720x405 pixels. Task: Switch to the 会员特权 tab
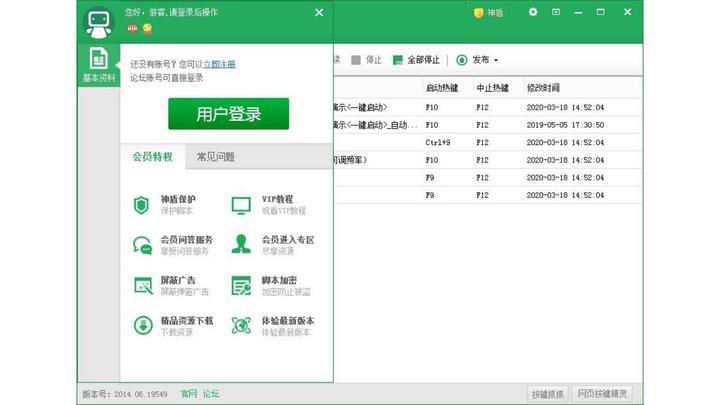(x=153, y=157)
